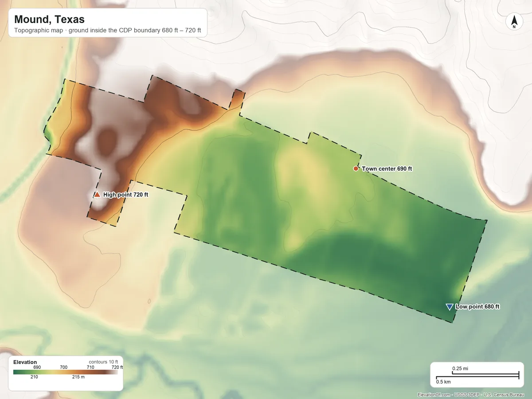
Task: Click the north arrow compass icon
Action: click(514, 22)
